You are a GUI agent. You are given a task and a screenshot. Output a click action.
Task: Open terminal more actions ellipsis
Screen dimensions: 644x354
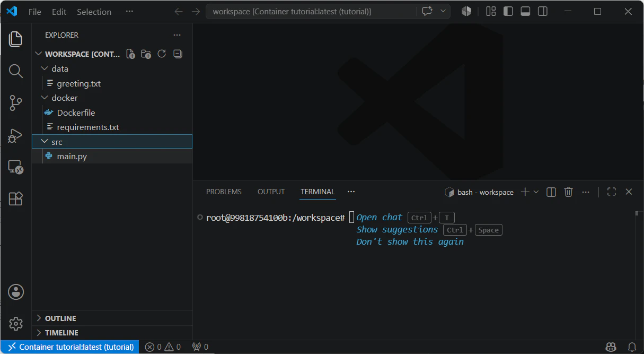point(586,192)
